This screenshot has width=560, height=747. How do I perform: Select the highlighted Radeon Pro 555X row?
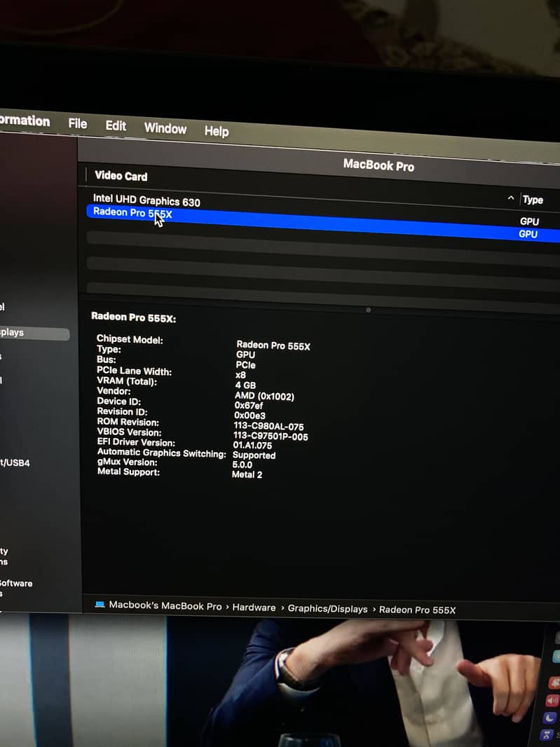click(323, 223)
